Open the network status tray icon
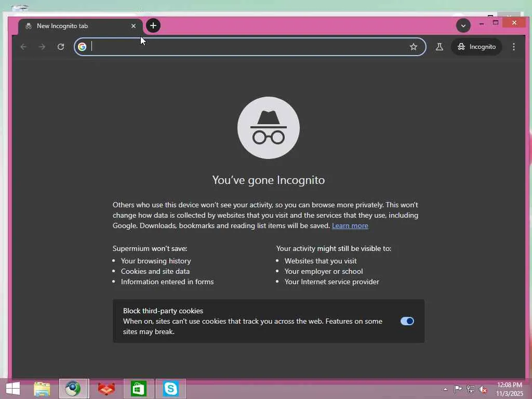The height and width of the screenshot is (399, 532). (x=470, y=389)
